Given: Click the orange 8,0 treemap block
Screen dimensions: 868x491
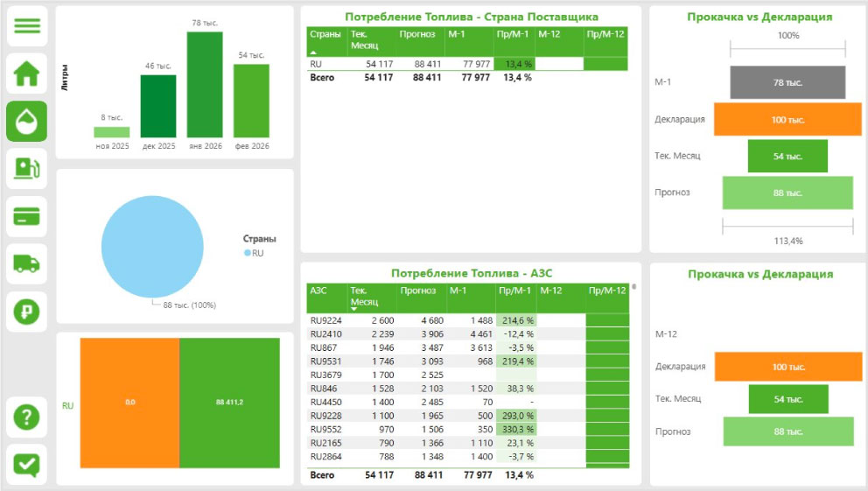Looking at the screenshot, I should click(129, 402).
